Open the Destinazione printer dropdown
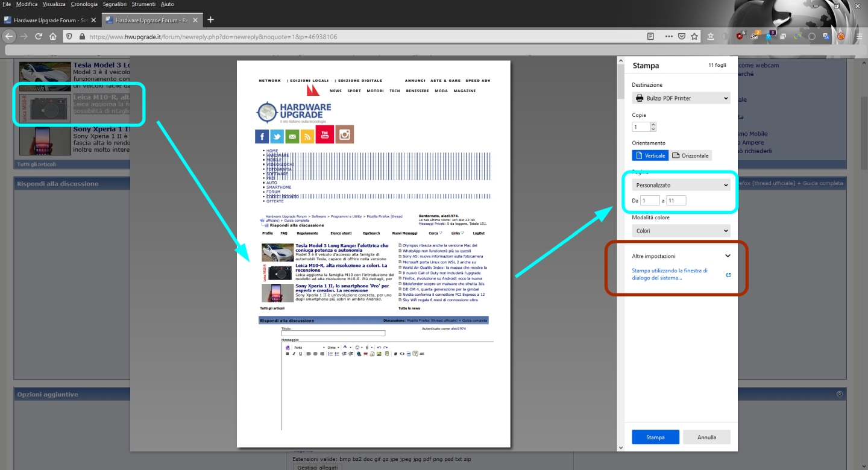This screenshot has width=868, height=470. tap(681, 98)
